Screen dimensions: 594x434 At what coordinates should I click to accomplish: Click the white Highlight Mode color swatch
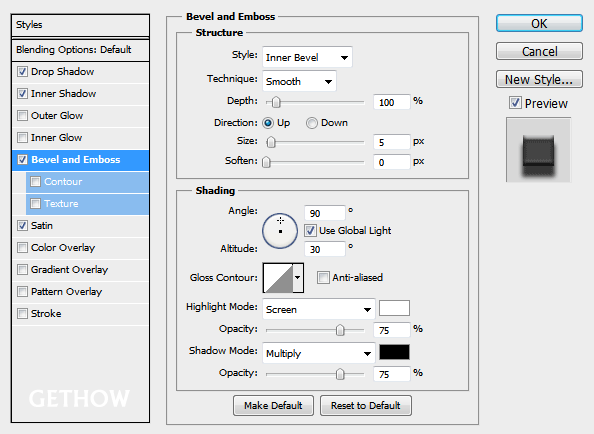pos(394,308)
